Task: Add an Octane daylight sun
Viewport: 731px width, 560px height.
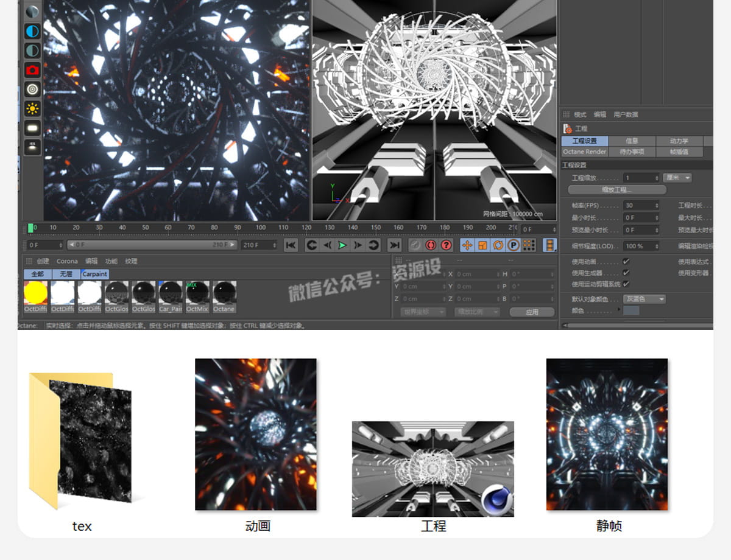Action: [32, 109]
